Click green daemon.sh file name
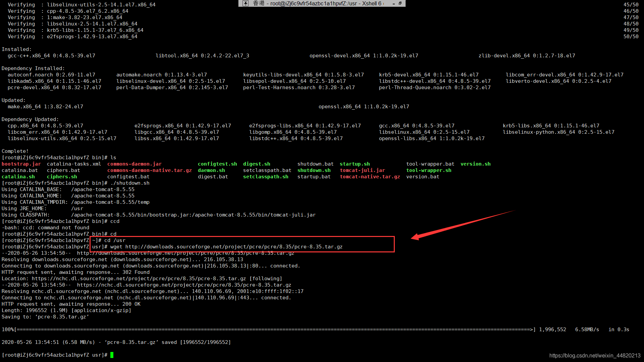This screenshot has height=362, width=644. point(211,170)
